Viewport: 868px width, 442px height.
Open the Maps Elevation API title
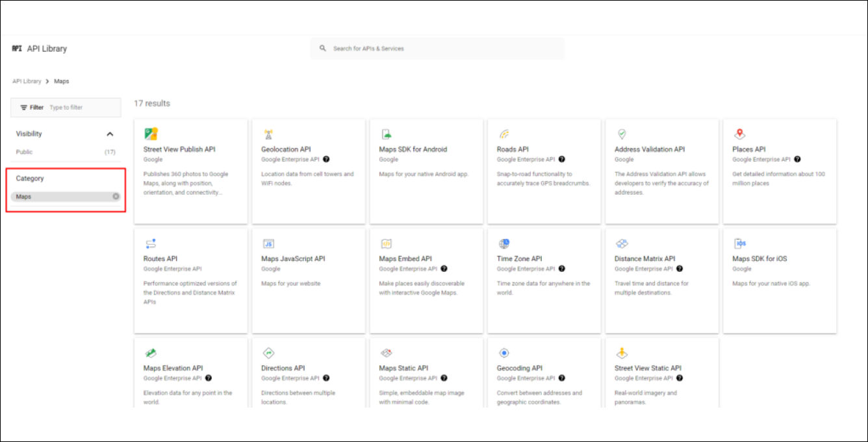point(173,368)
